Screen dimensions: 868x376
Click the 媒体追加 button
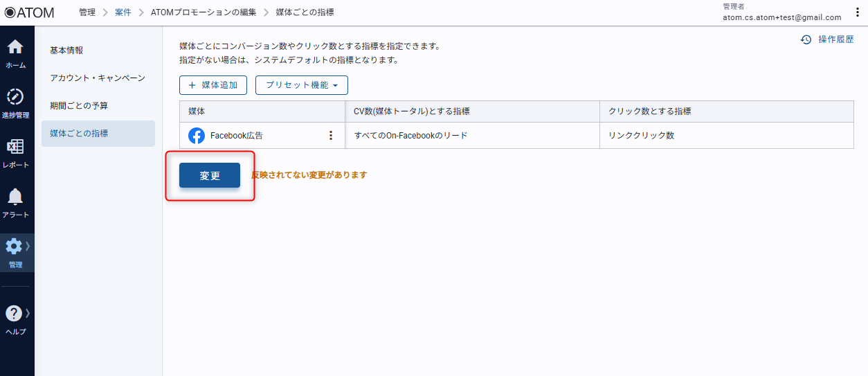[213, 85]
